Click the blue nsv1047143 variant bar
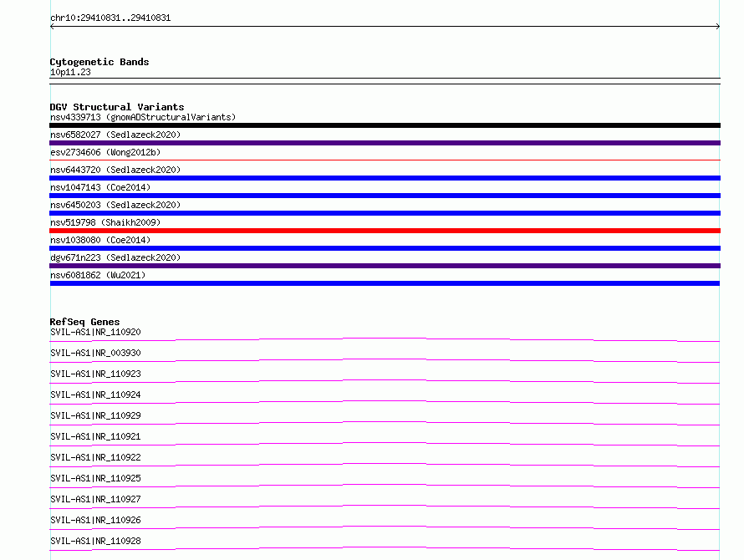The width and height of the screenshot is (744, 560). tap(385, 196)
